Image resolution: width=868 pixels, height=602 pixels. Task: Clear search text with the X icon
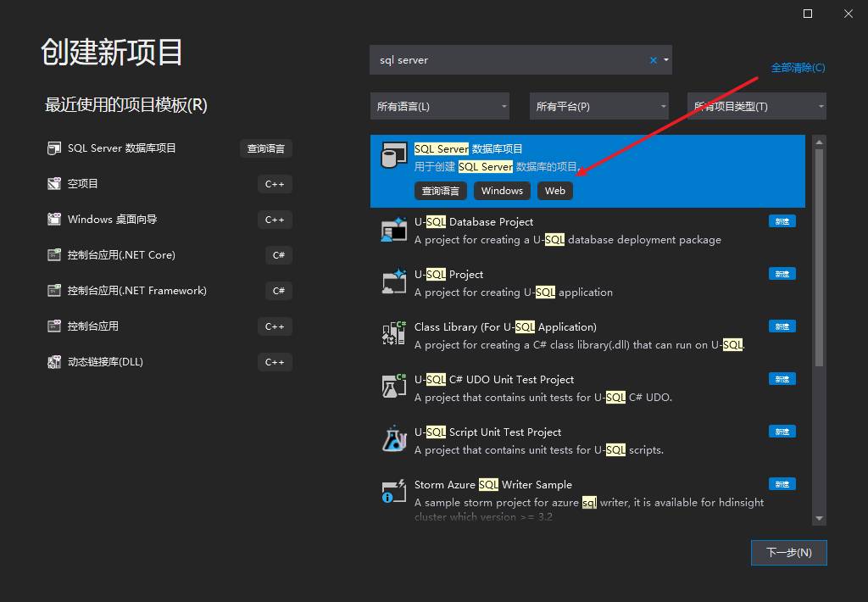point(654,60)
